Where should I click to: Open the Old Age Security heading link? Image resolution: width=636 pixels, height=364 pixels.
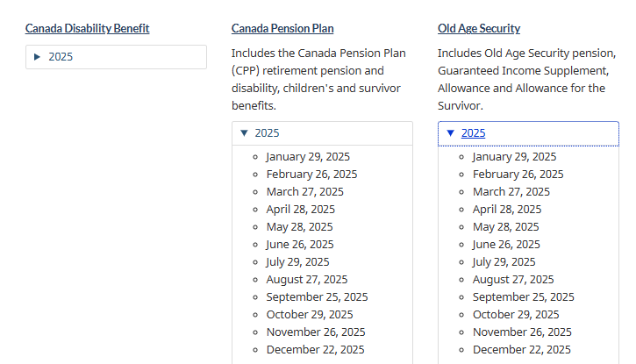(479, 29)
